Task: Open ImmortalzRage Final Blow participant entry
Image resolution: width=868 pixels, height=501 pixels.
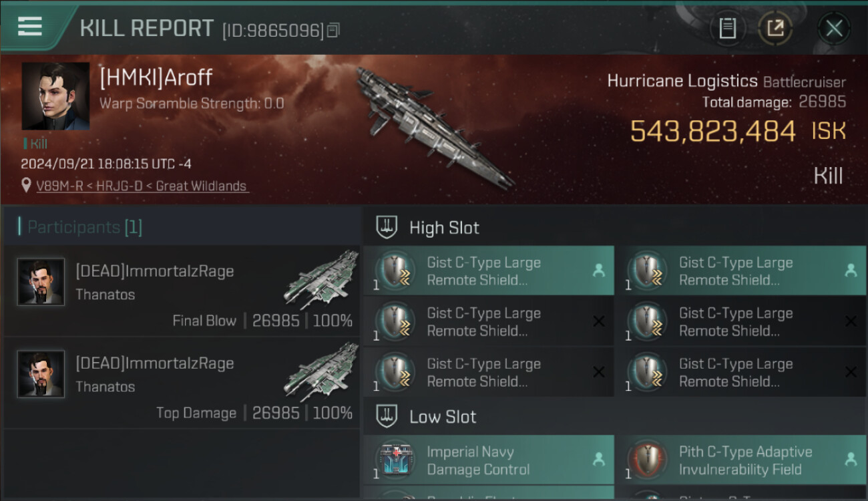Action: pyautogui.click(x=182, y=291)
